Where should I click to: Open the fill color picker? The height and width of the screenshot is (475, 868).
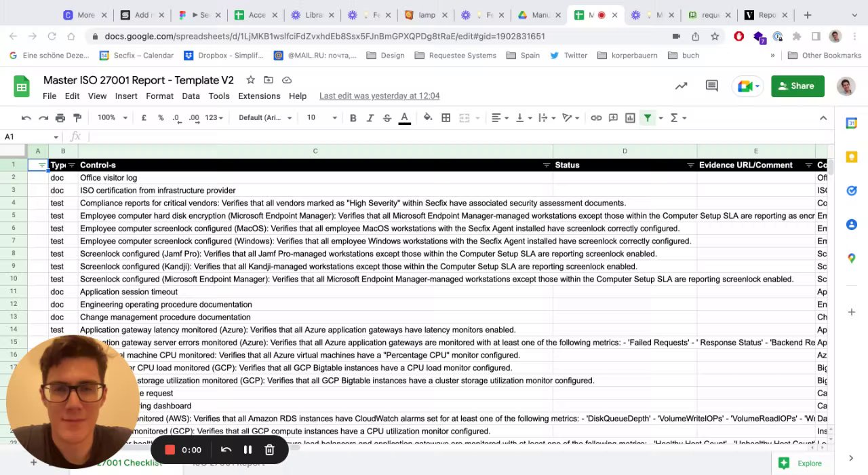coord(428,118)
